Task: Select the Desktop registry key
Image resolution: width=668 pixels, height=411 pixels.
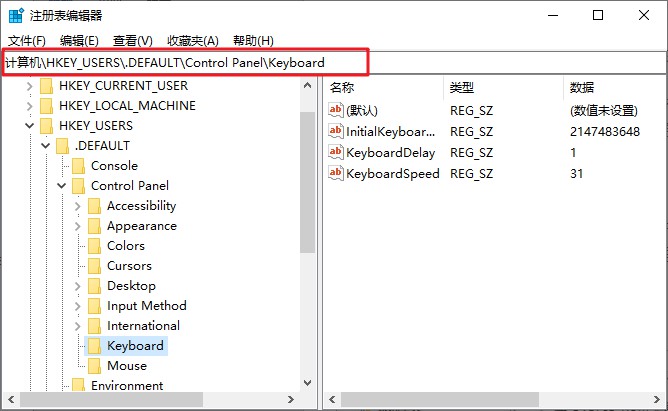Action: pyautogui.click(x=131, y=286)
